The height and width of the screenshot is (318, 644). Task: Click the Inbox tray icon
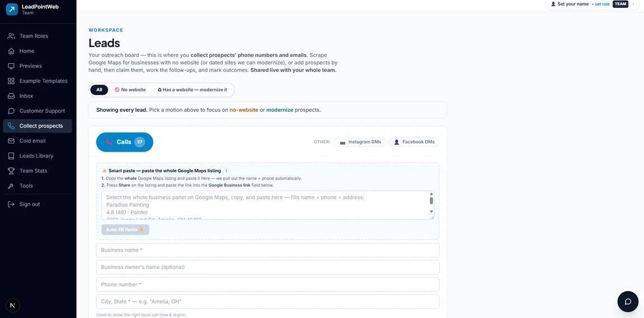tap(12, 96)
